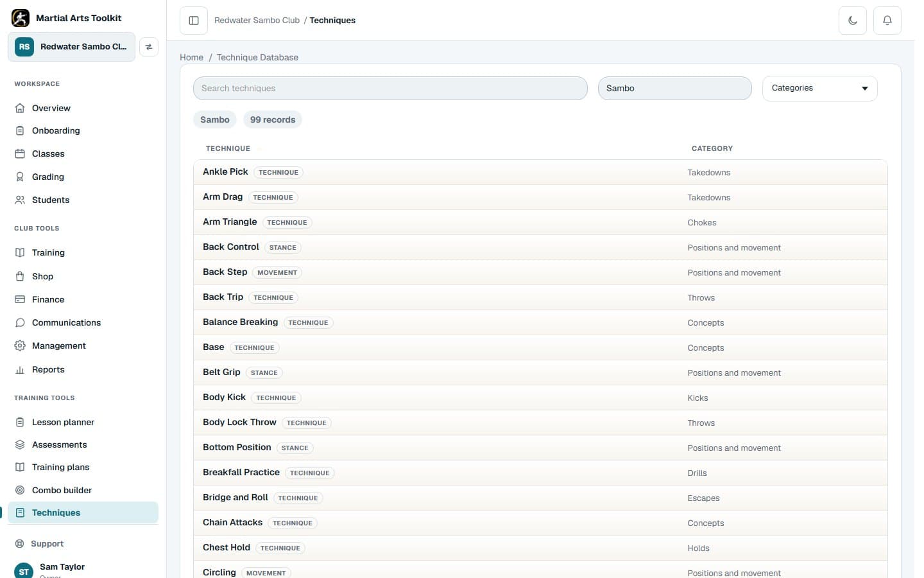Viewport: 924px width, 578px height.
Task: Click the Sambo filter chip
Action: (x=215, y=119)
